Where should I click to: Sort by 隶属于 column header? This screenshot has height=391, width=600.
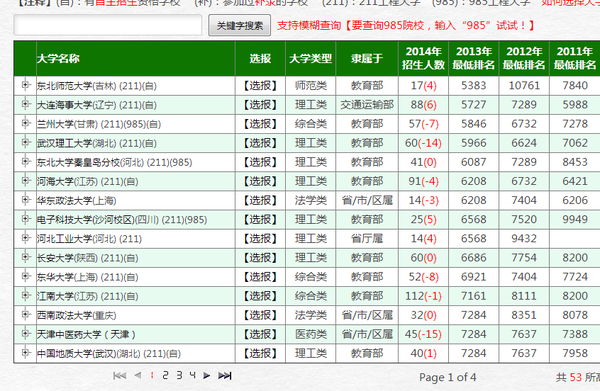click(x=367, y=59)
